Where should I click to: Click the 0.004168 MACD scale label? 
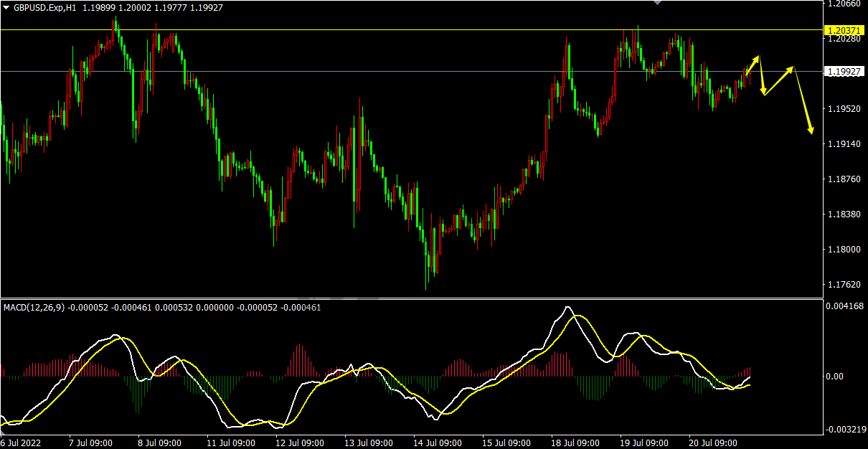[845, 306]
